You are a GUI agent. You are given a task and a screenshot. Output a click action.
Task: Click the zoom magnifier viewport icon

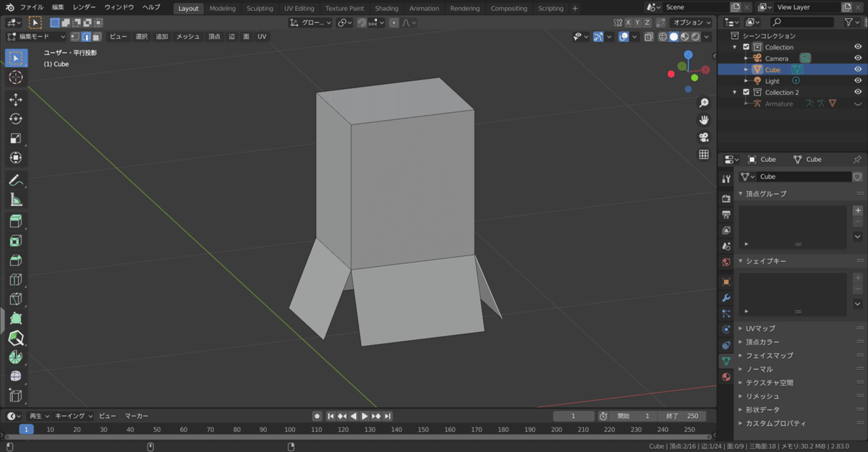click(704, 103)
